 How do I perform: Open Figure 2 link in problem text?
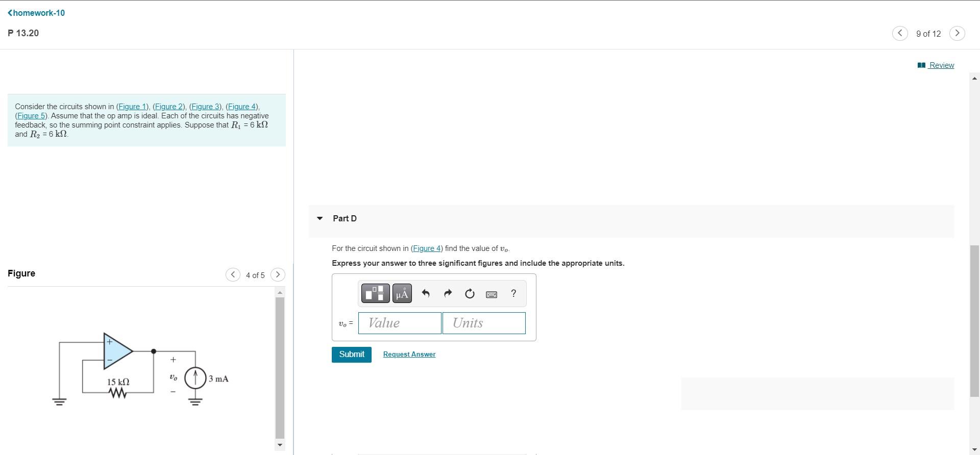pos(168,107)
